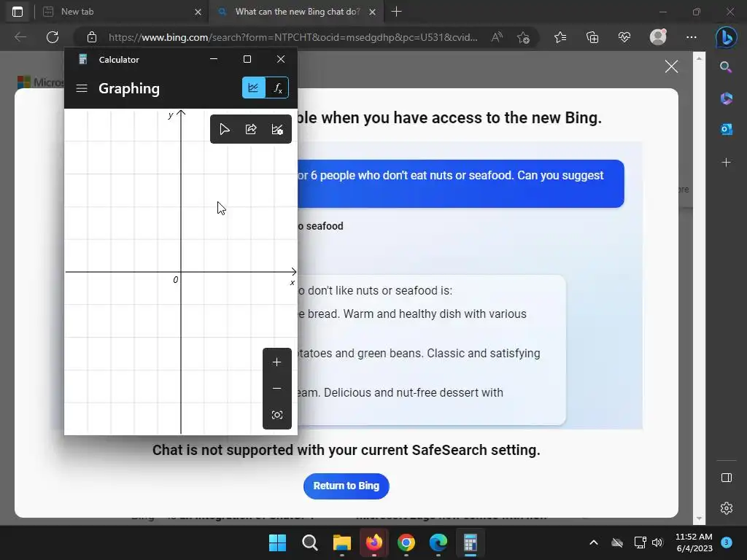Viewport: 747px width, 560px height.
Task: Open the Calculator navigation hamburger menu
Action: pos(82,88)
